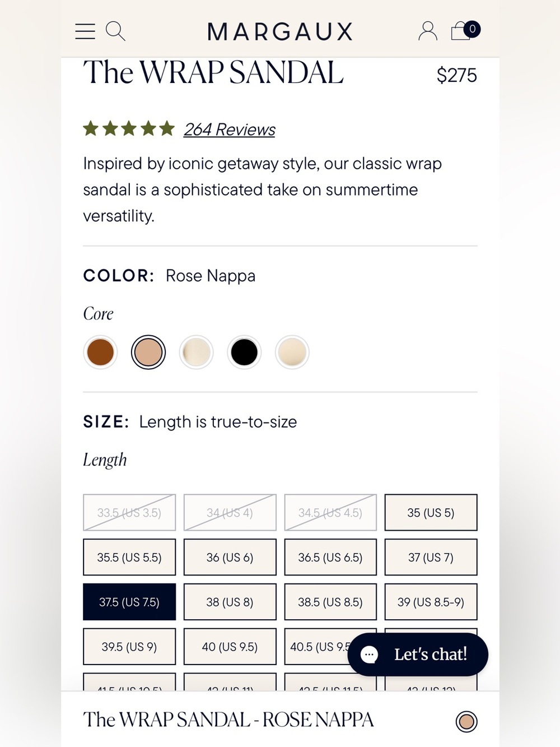Select the brown color swatch

(x=100, y=352)
